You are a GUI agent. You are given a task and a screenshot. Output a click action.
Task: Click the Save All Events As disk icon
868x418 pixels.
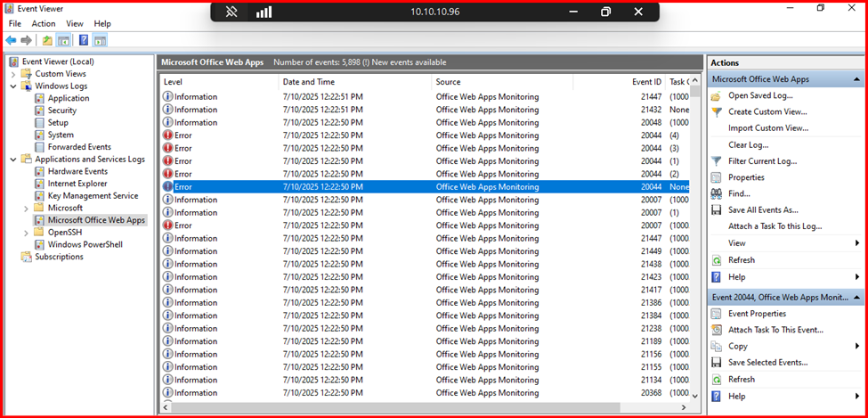pos(717,209)
